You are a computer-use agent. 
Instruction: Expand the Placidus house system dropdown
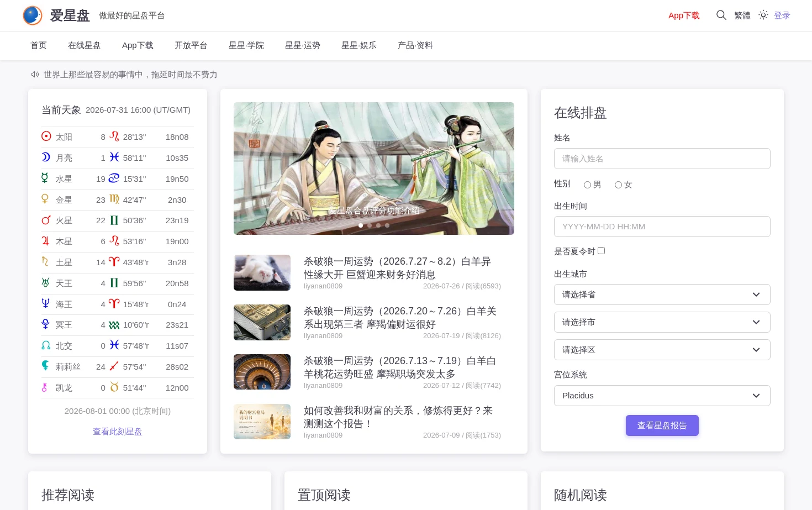pos(662,396)
